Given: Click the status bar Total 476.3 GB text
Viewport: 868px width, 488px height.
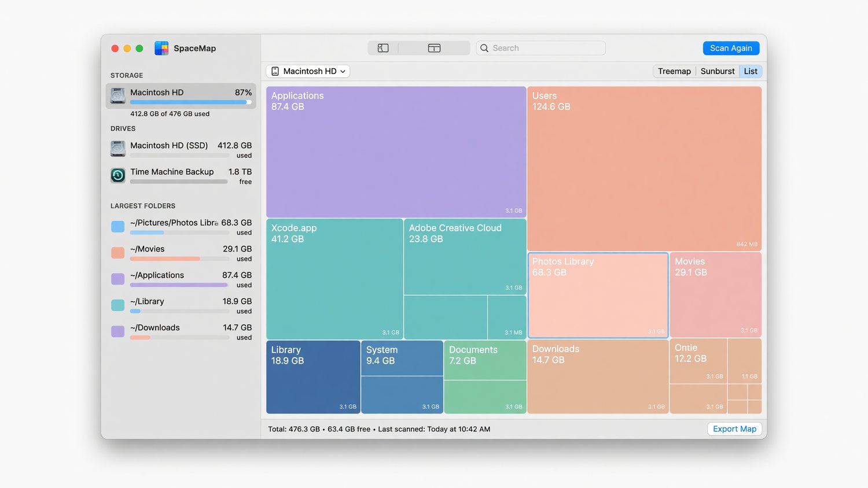Looking at the screenshot, I should (294, 429).
